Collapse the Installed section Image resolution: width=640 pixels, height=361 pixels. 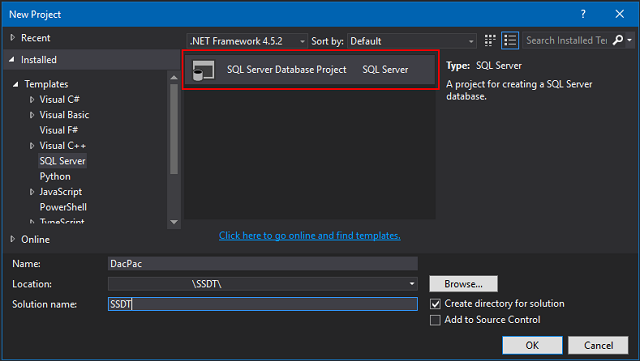(x=12, y=60)
